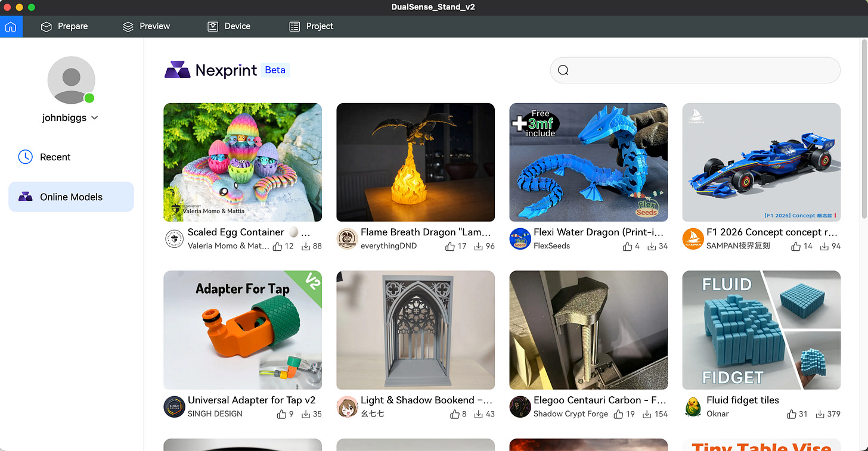
Task: Click download icon for Fluid fidget tiles
Action: click(x=820, y=414)
